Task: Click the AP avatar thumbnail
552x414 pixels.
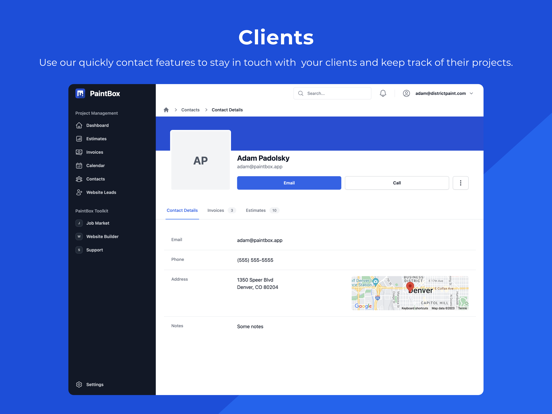Action: (200, 160)
